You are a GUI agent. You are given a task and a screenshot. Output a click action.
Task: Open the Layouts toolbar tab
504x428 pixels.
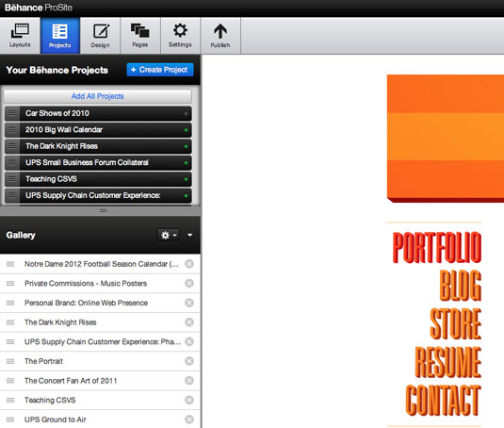tap(20, 36)
